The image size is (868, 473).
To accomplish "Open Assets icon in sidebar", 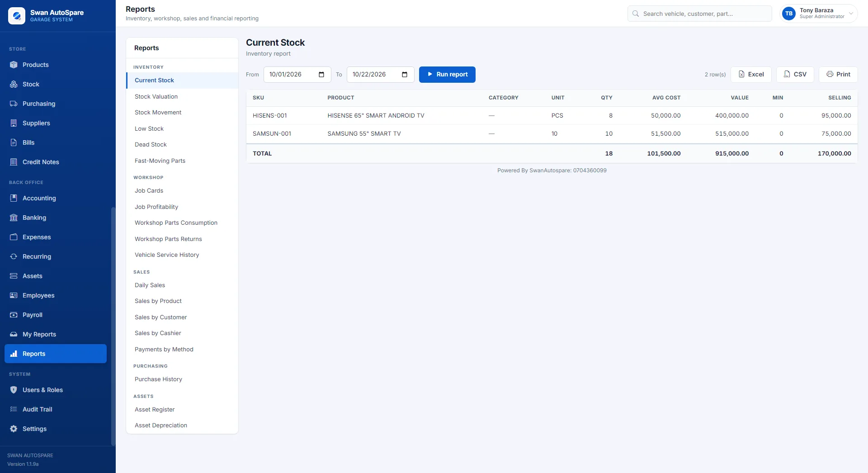I will pos(14,276).
